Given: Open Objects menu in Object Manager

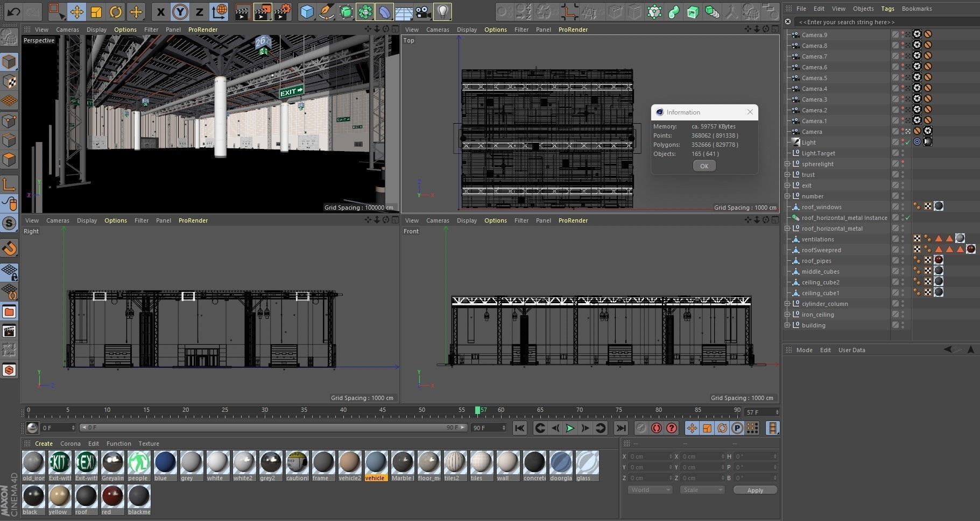Looking at the screenshot, I should (863, 9).
